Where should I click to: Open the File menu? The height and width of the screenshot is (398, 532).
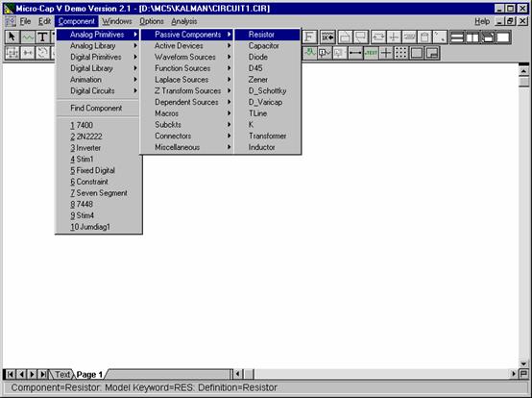tap(25, 21)
